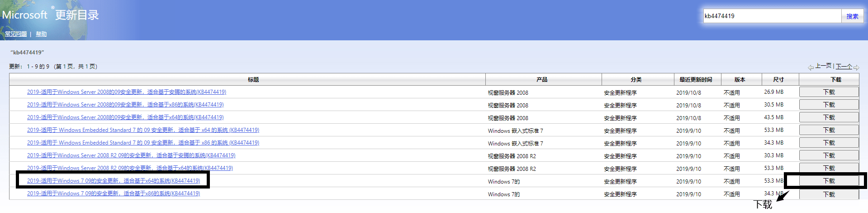Select the 2019/10/8 date in the first row
868x213 pixels.
click(688, 93)
